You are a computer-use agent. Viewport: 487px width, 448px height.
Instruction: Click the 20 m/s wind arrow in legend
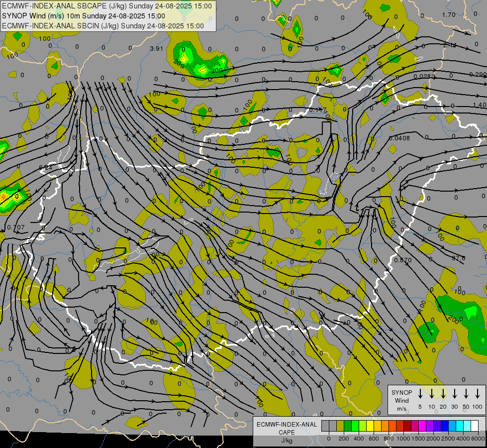click(x=443, y=394)
